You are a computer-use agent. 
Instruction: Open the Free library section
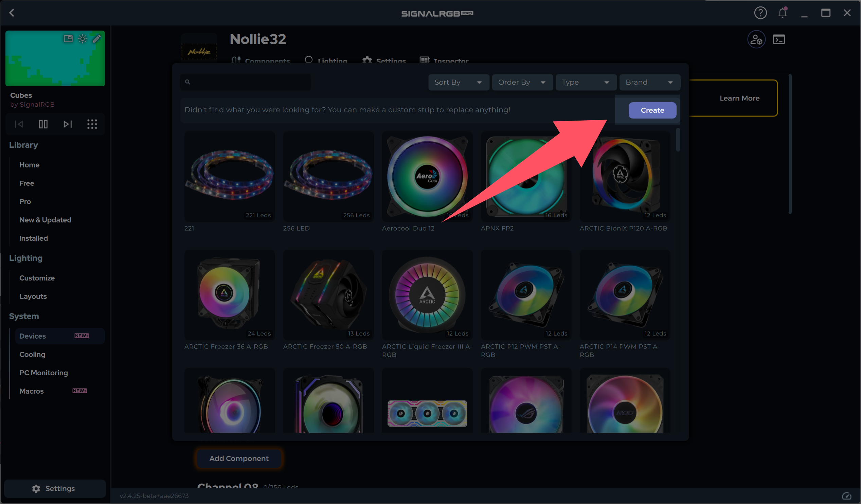pyautogui.click(x=26, y=183)
